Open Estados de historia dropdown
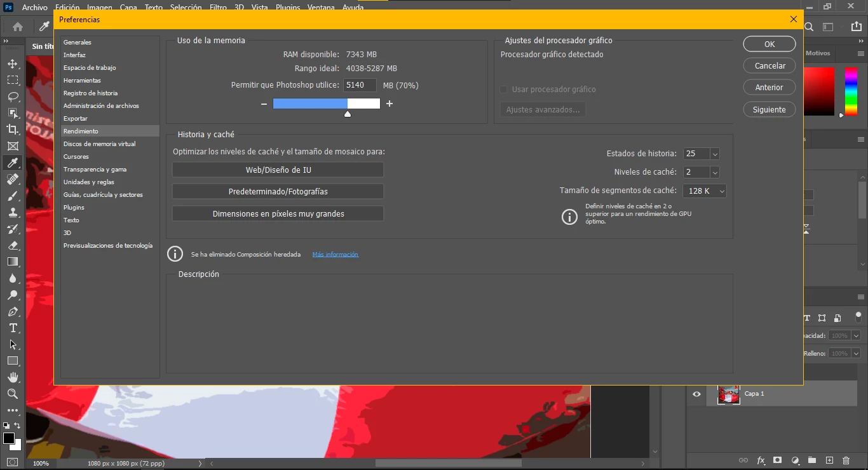 click(x=715, y=154)
